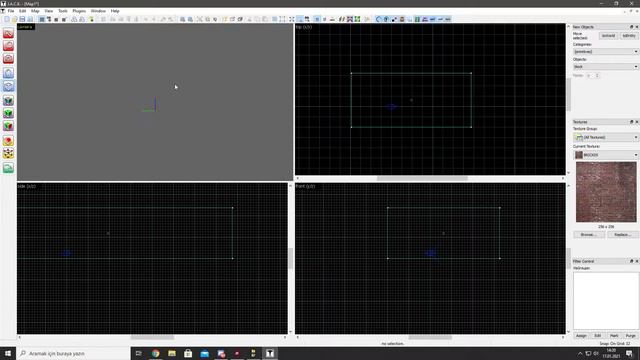Expand the Objects dropdown showing block
Viewport: 640px width, 360px height.
tap(606, 67)
